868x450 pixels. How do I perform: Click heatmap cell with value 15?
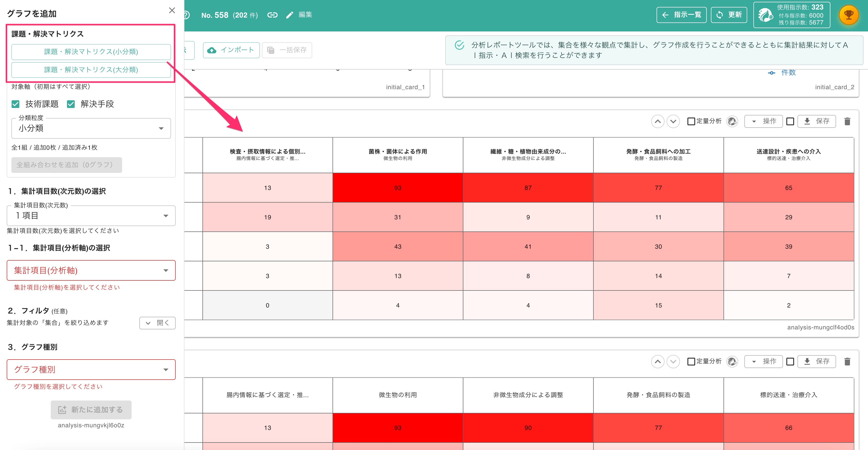point(658,305)
